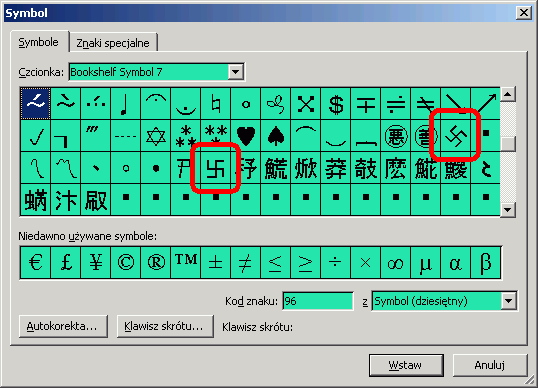Choose the plus-minus recent symbol
The width and height of the screenshot is (538, 388).
click(215, 262)
